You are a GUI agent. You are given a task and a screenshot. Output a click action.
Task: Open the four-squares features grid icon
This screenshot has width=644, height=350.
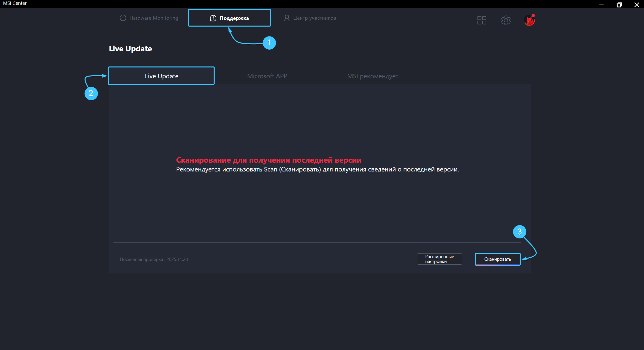(x=482, y=20)
